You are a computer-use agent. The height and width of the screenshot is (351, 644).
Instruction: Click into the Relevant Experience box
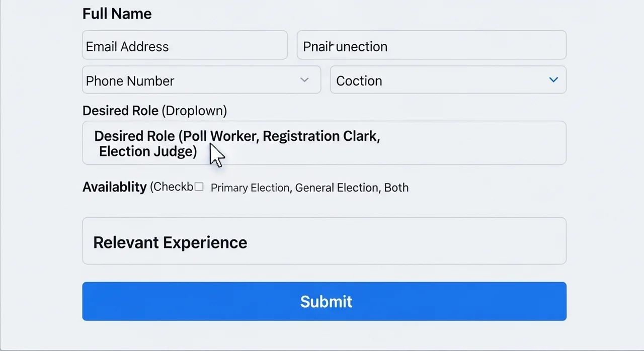tap(324, 241)
